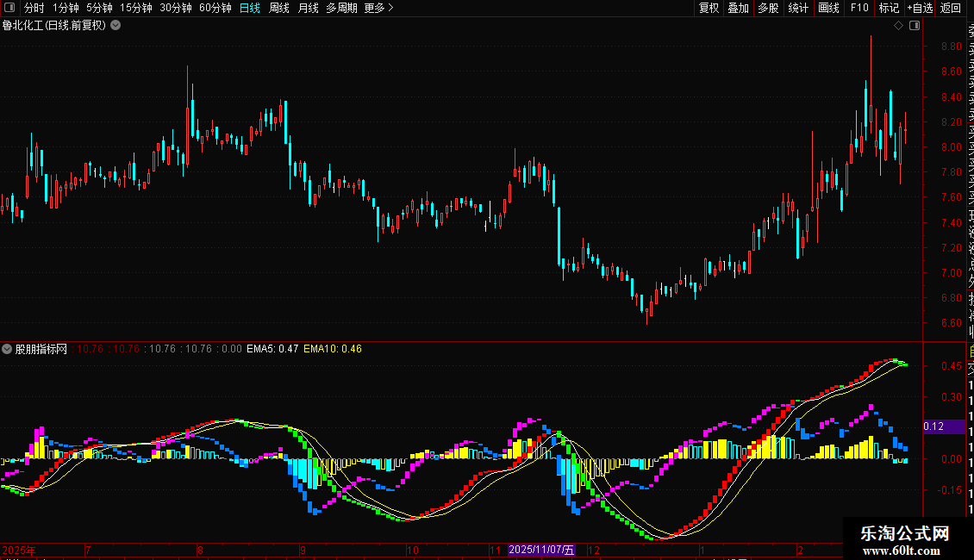
Task: Select the 5分钟 period tab
Action: (99, 8)
